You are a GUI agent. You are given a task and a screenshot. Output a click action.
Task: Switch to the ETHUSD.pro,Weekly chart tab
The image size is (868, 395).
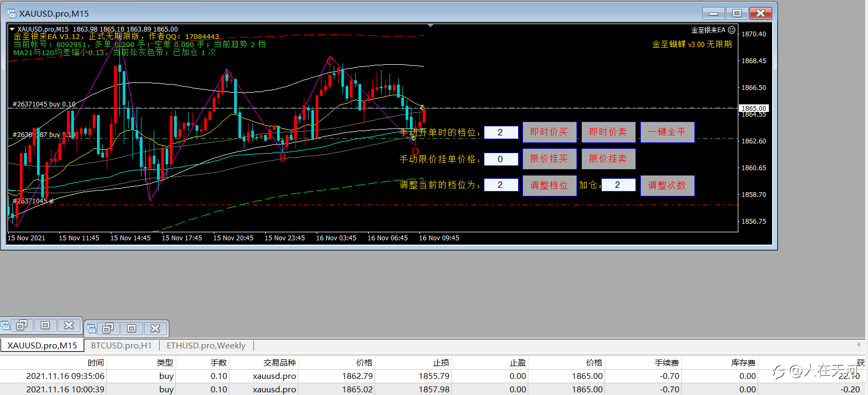(x=206, y=346)
